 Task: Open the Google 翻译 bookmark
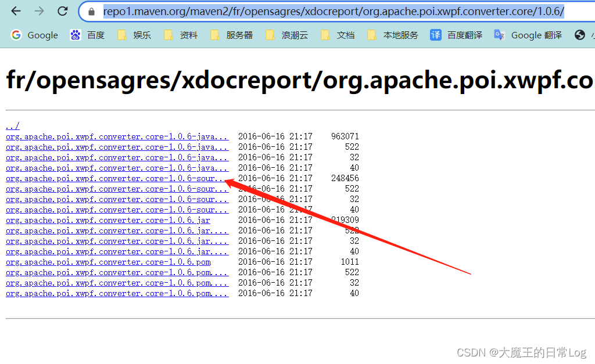528,35
